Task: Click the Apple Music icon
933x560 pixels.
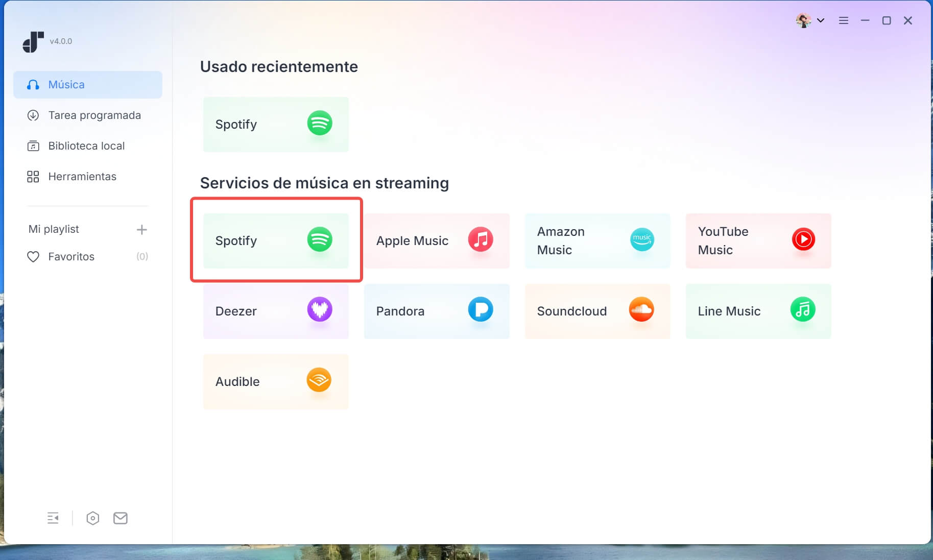Action: coord(480,239)
